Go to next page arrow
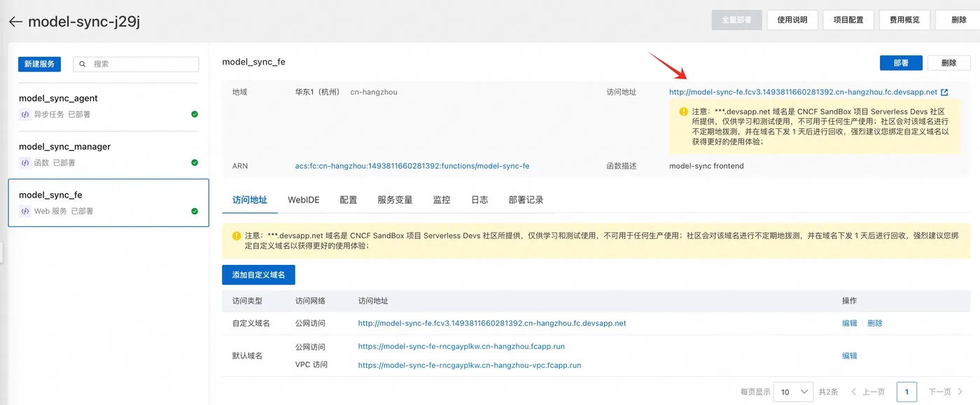Image resolution: width=980 pixels, height=405 pixels. [960, 392]
